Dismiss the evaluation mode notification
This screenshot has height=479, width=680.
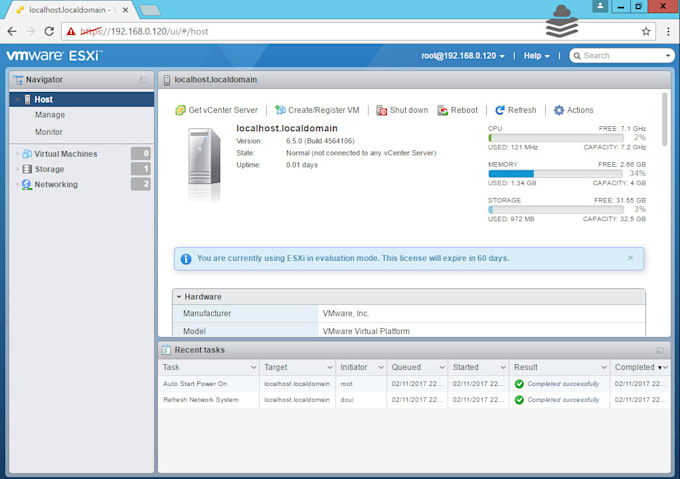[x=631, y=258]
